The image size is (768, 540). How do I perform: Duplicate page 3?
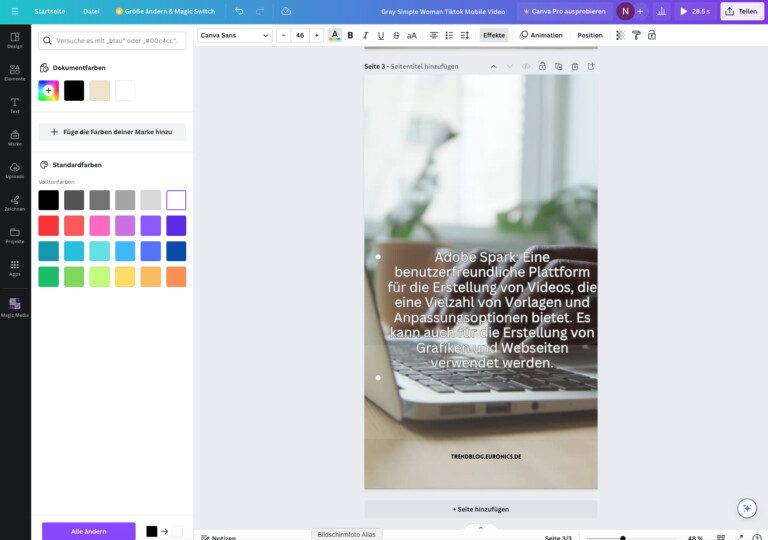558,66
